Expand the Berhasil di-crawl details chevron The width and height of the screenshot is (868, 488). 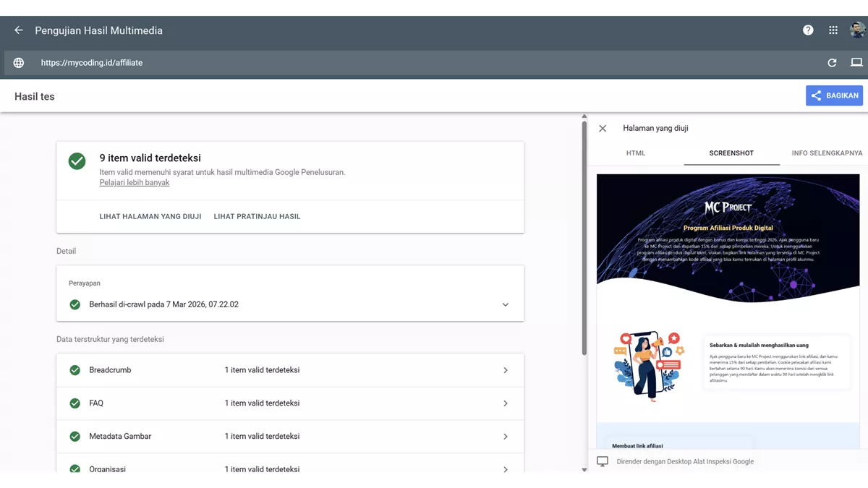tap(506, 304)
